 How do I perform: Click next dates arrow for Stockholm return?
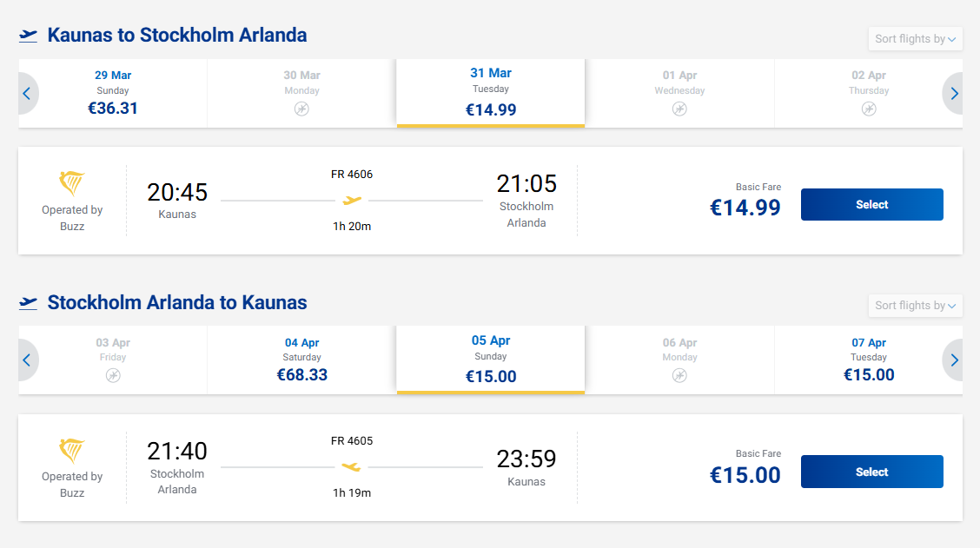pos(954,360)
